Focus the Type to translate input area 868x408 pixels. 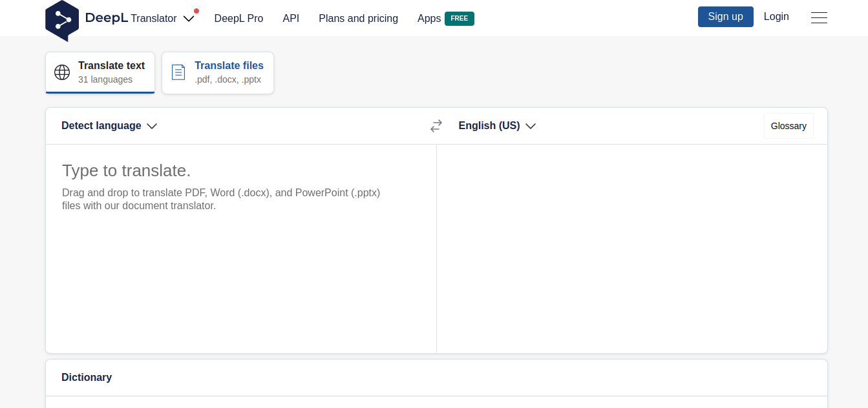(241, 249)
